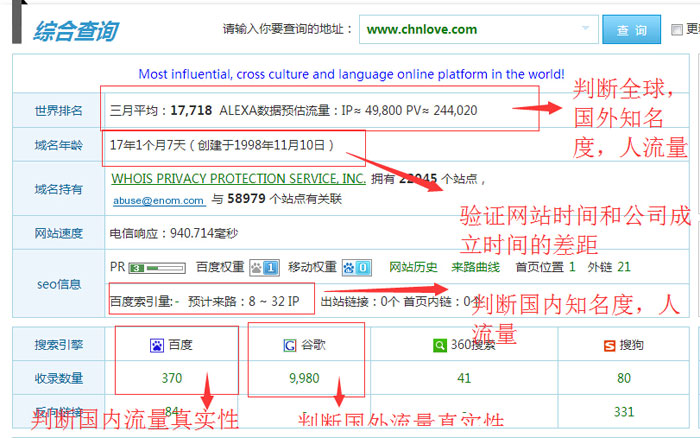Viewport: 700px width, 438px height.
Task: Click the blue Most influential site description text
Action: coord(351,74)
